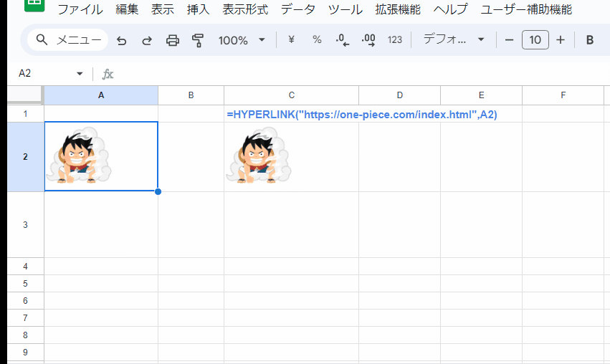Open the 100% zoom dropdown
This screenshot has height=364, width=610.
[x=242, y=40]
